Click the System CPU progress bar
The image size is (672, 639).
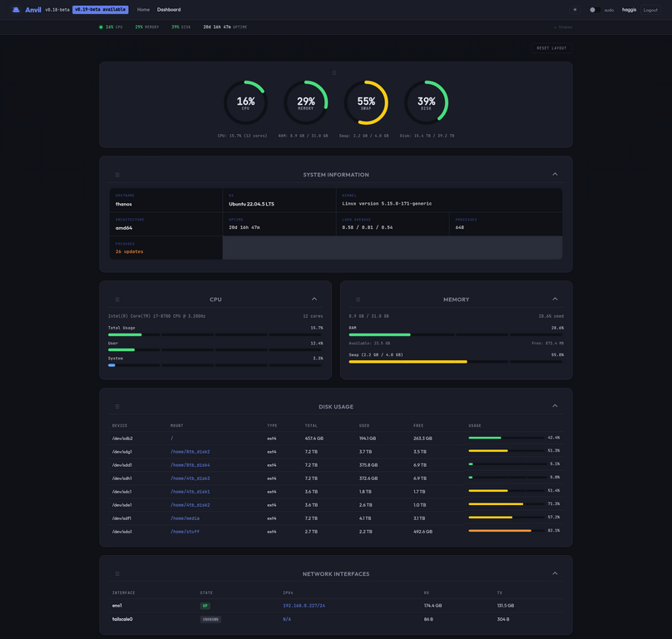215,365
